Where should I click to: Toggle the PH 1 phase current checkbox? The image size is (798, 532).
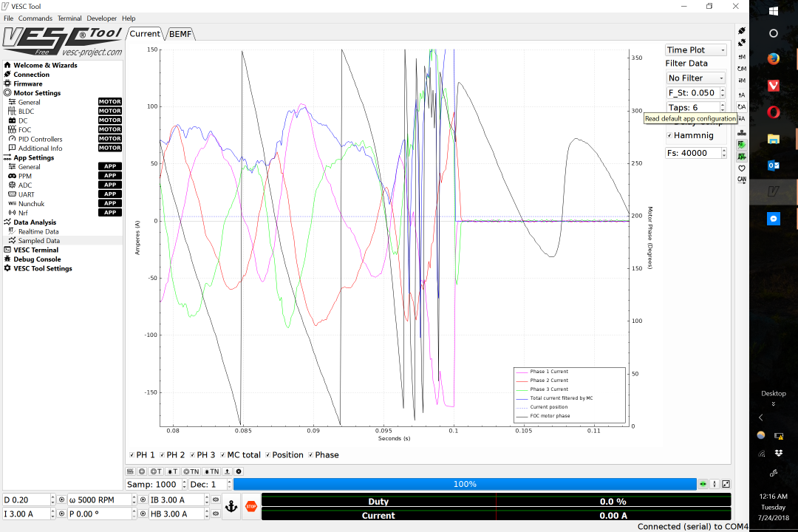coord(132,454)
